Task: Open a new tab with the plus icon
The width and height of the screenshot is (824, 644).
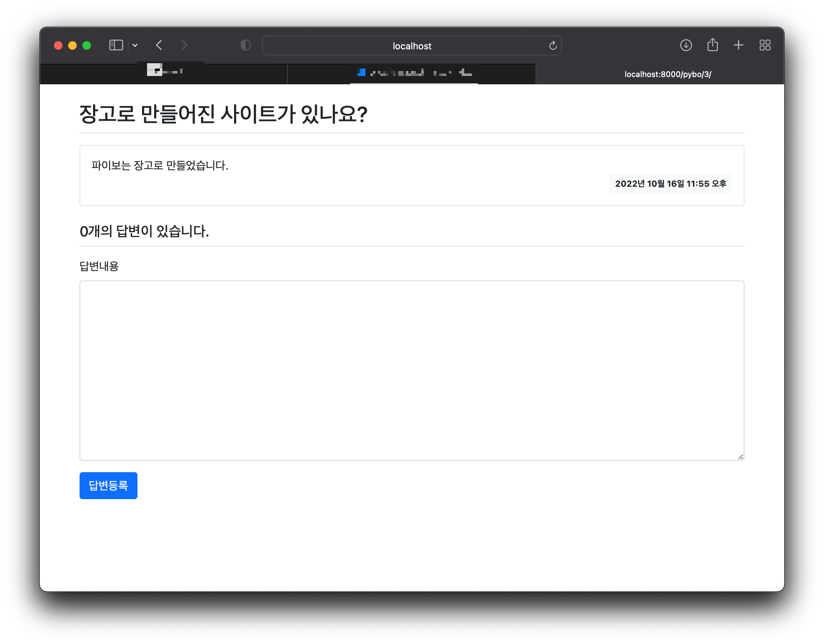Action: click(738, 45)
